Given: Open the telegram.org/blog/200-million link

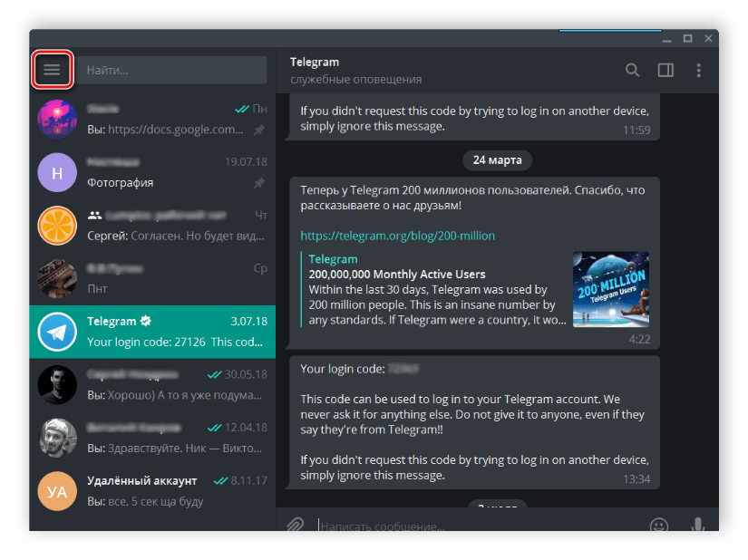Looking at the screenshot, I should pyautogui.click(x=397, y=236).
